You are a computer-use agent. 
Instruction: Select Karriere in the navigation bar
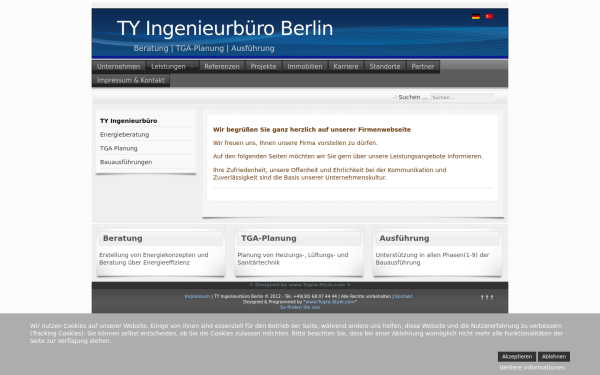[346, 67]
